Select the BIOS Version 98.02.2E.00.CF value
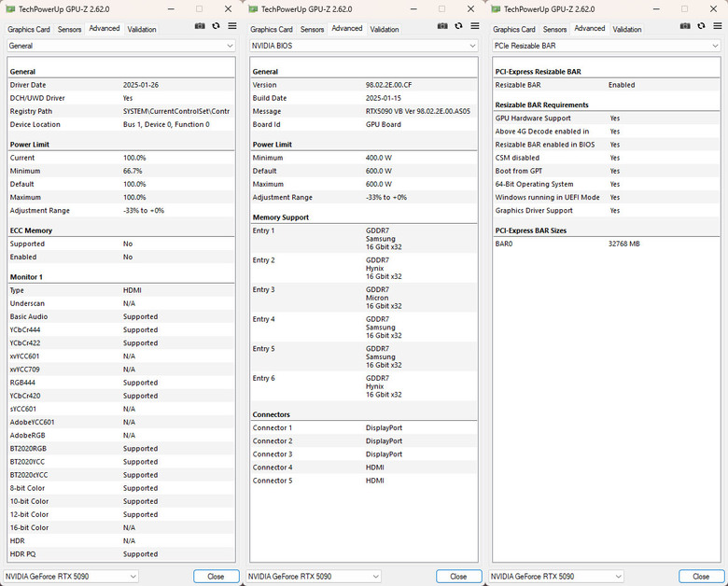Screen dimensions: 728x586 click(388, 85)
